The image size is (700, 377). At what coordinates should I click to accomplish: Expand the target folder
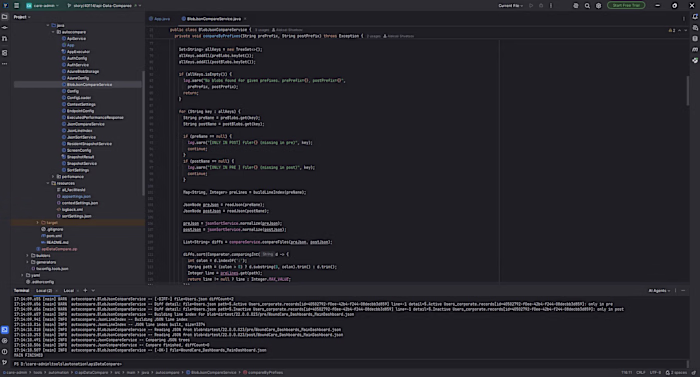pyautogui.click(x=38, y=222)
